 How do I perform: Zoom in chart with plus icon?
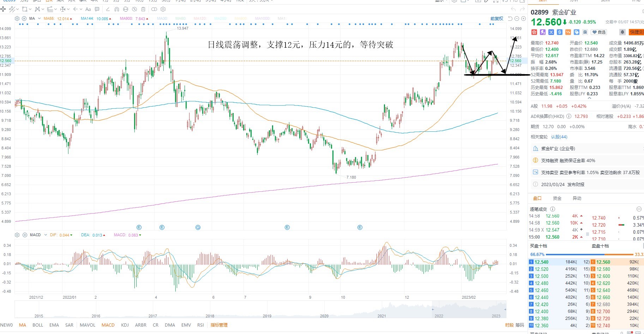pos(523,18)
